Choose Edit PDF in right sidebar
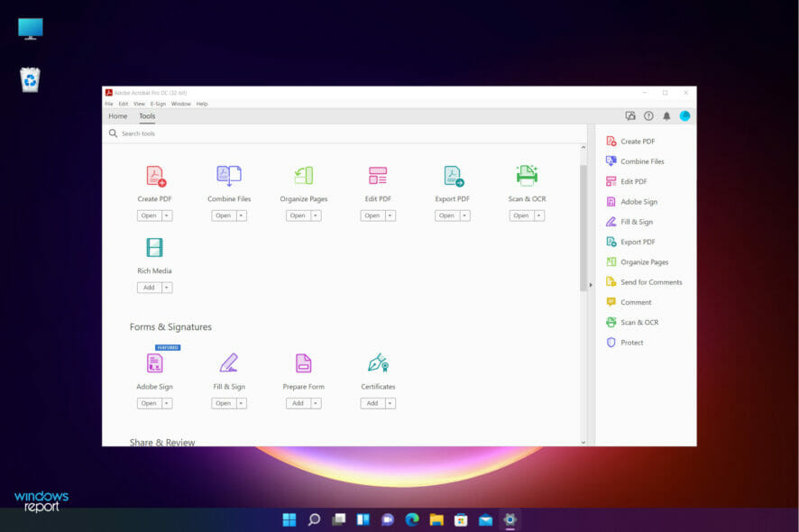The image size is (799, 532). click(626, 181)
